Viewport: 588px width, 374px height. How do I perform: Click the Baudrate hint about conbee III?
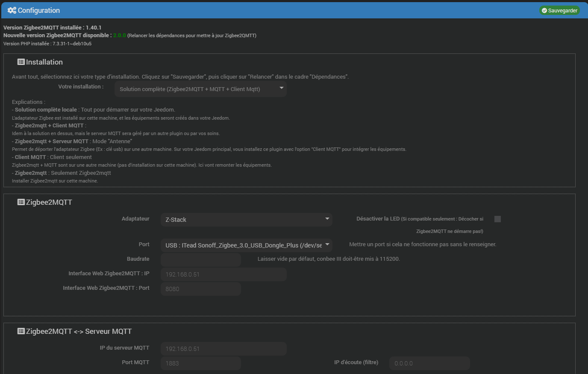pyautogui.click(x=329, y=259)
